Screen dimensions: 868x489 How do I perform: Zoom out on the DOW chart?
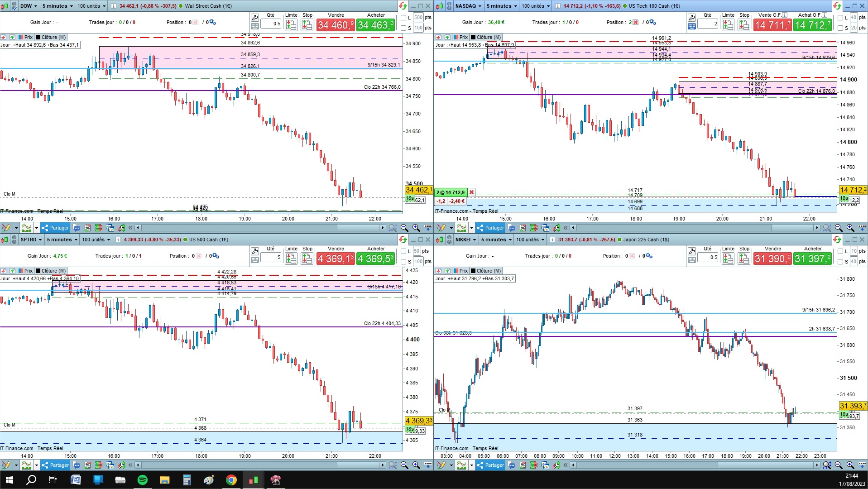point(404,228)
